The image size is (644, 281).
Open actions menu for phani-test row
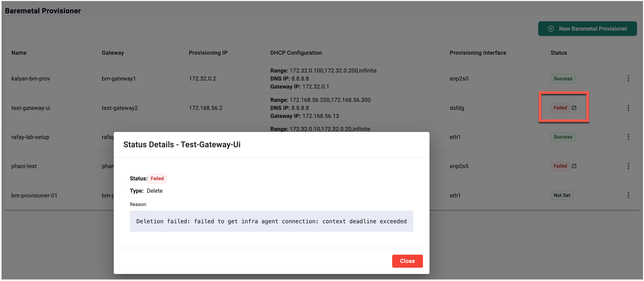(x=628, y=166)
